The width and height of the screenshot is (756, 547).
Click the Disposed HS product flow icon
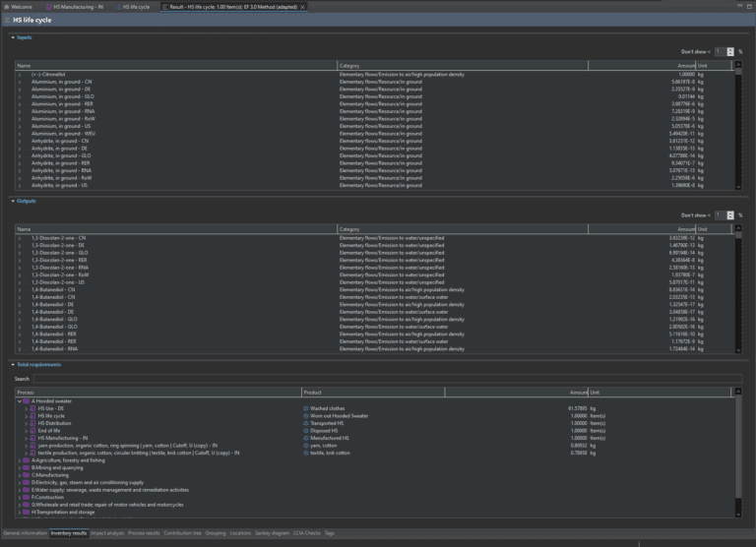(306, 430)
